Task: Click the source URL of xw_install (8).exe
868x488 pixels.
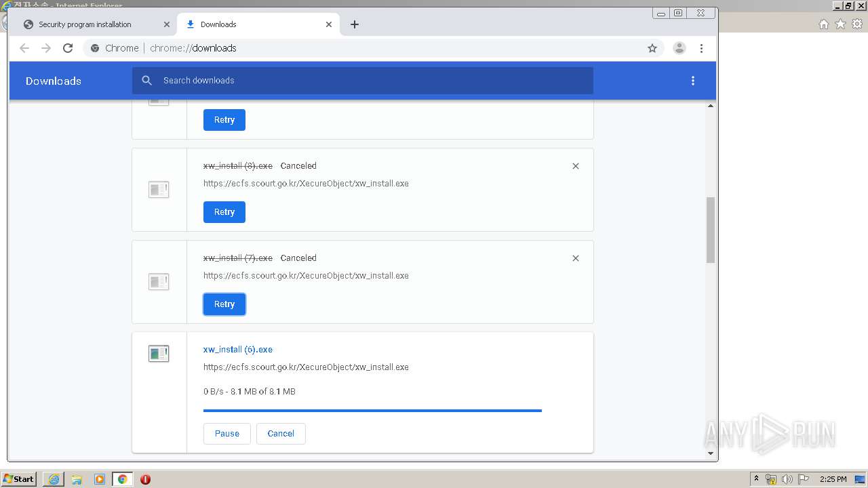Action: coord(306,184)
